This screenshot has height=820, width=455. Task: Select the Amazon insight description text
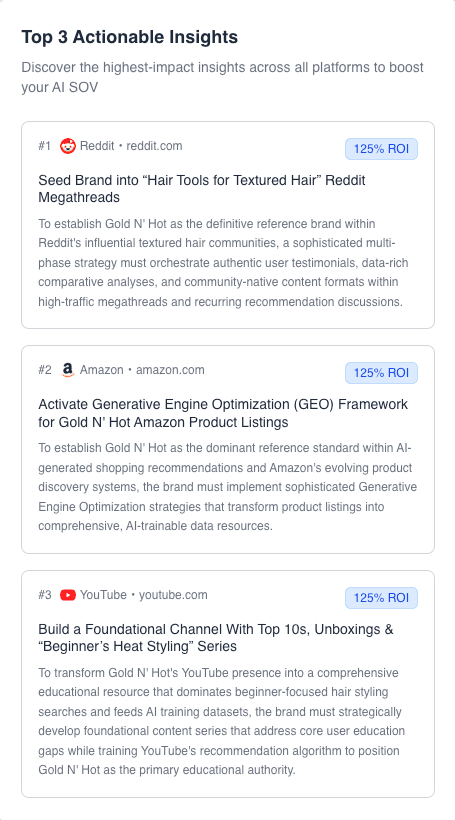[228, 487]
